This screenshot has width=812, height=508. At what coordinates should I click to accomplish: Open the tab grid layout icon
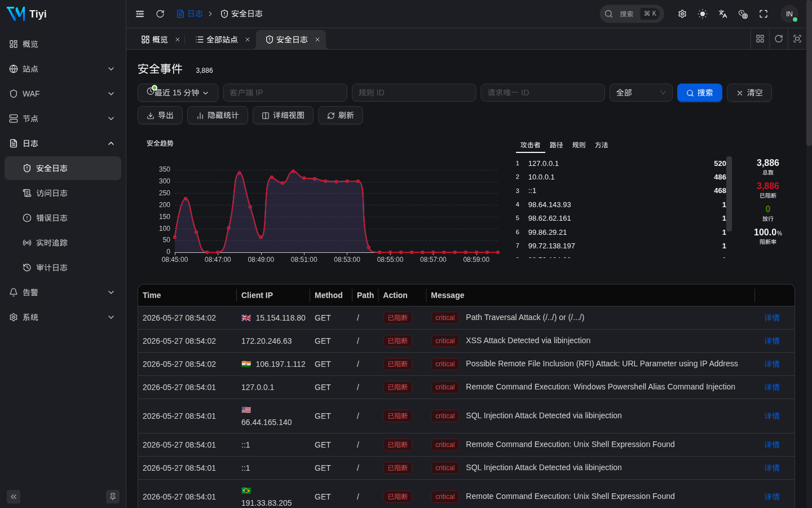coord(760,38)
